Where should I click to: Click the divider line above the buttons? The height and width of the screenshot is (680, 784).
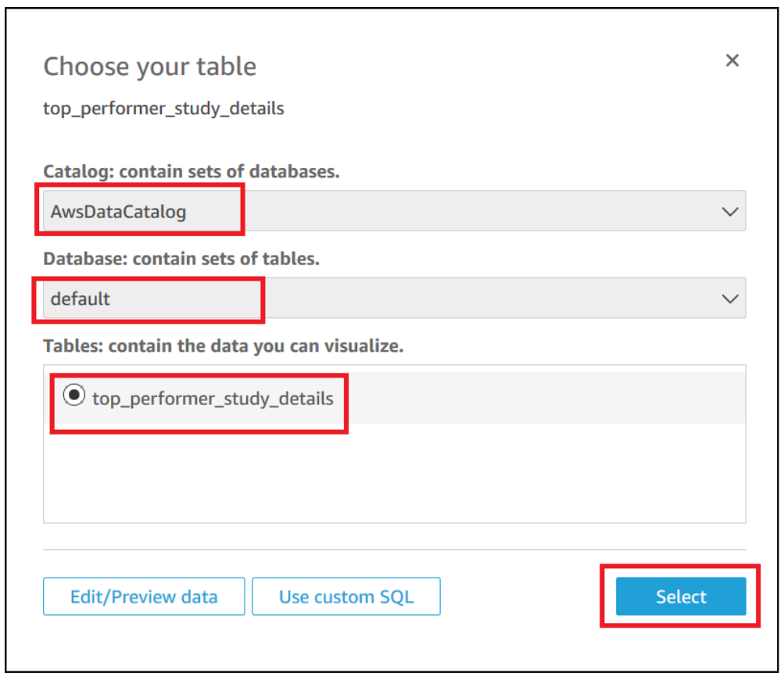394,550
